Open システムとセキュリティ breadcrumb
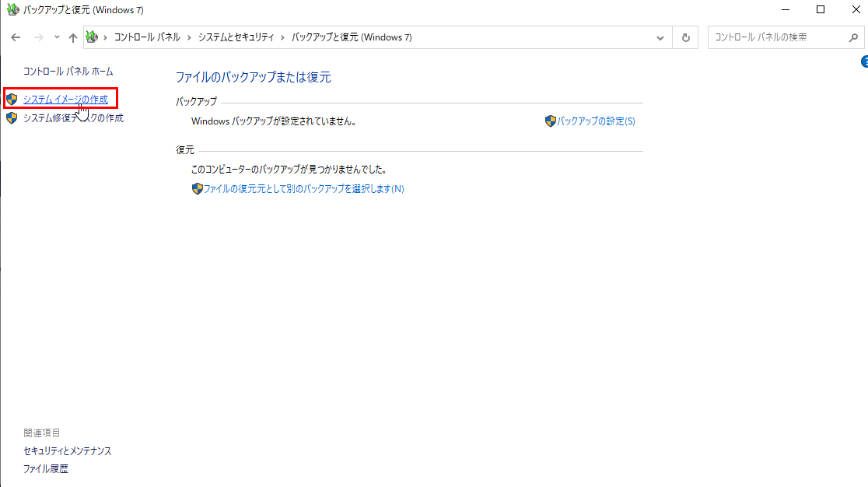The image size is (868, 487). point(236,37)
